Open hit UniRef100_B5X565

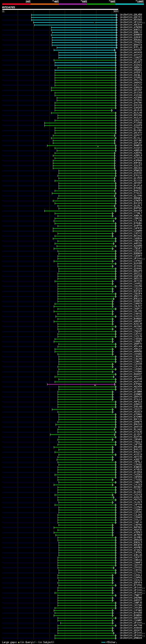click(131, 20)
